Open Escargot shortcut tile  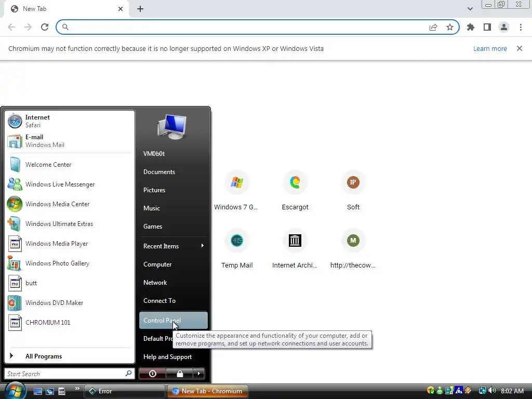295,191
